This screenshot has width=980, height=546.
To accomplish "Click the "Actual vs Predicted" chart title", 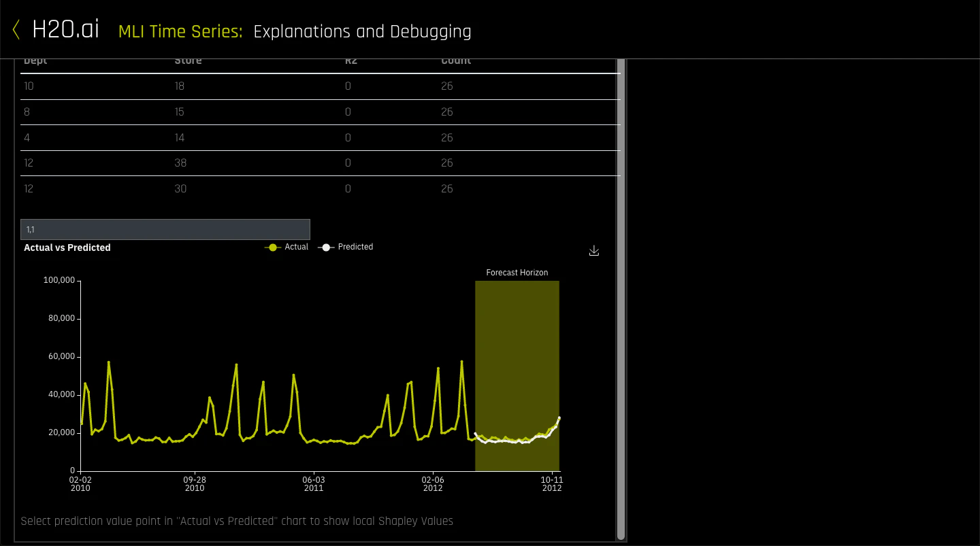I will [x=67, y=248].
